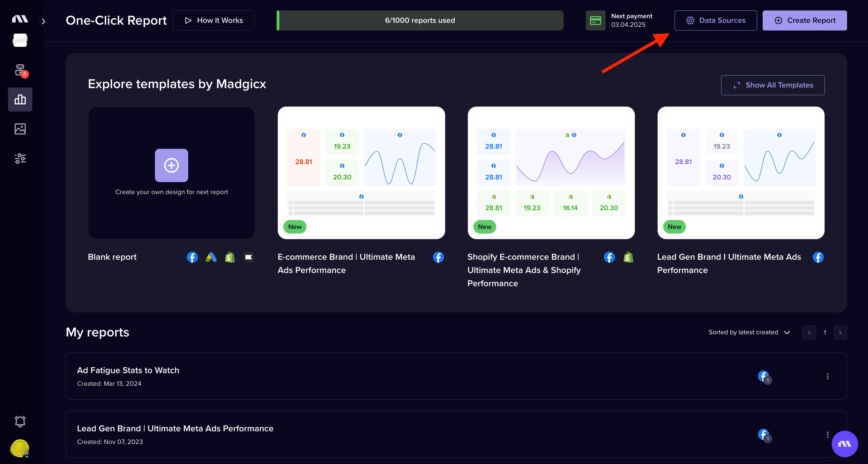Viewport: 868px width, 464px height.
Task: Click Facebook source icon on Ad Fatigue row
Action: [764, 376]
